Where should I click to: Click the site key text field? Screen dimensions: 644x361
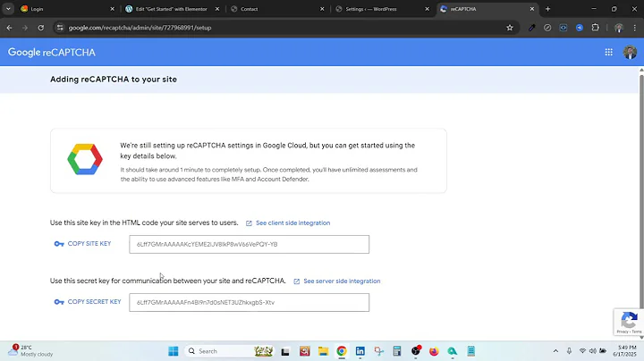tap(249, 244)
